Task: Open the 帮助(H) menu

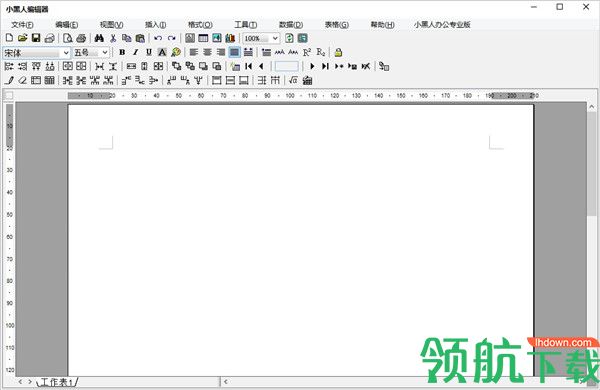Action: tap(382, 25)
